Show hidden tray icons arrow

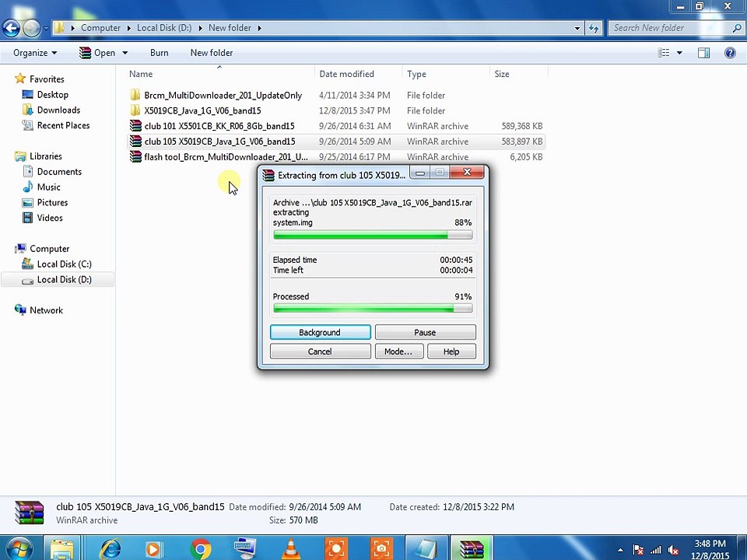pyautogui.click(x=620, y=550)
